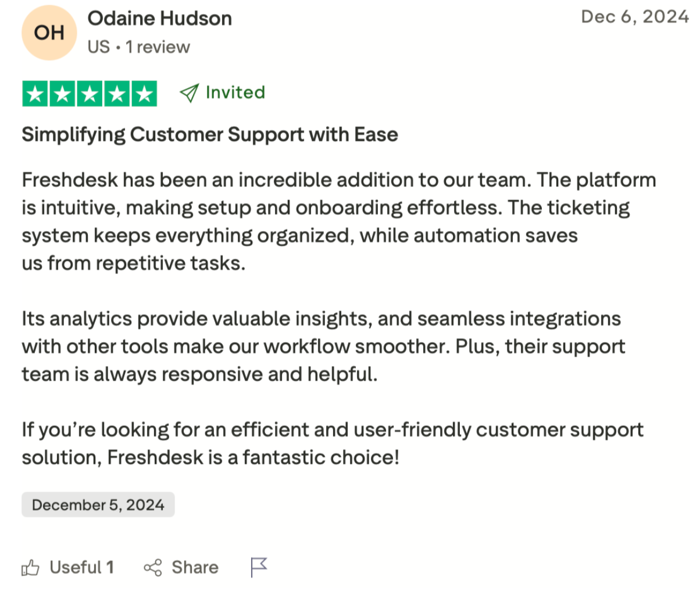Viewport: 700px width, 597px height.
Task: Open the "Simplifying Customer Support with Ease" title
Action: pos(210,134)
